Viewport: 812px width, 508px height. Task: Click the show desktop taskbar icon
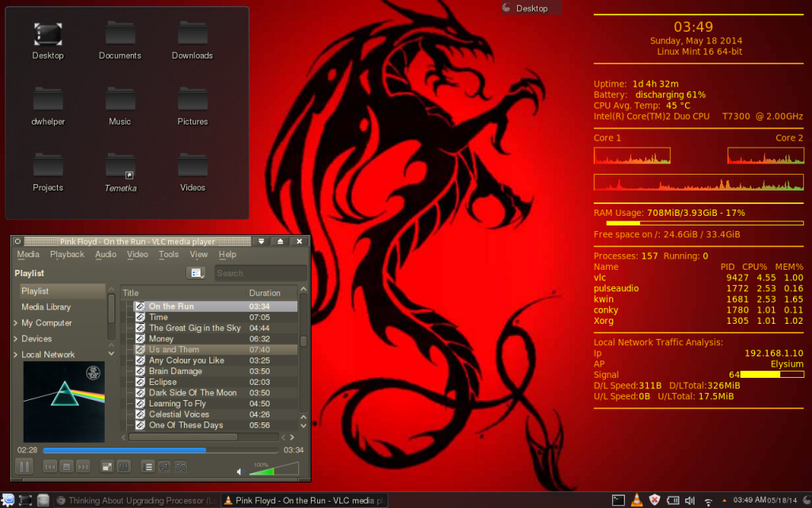click(x=25, y=500)
